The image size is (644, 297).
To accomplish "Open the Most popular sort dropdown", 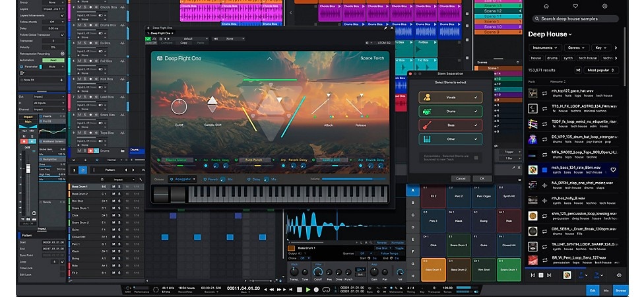I will (602, 70).
